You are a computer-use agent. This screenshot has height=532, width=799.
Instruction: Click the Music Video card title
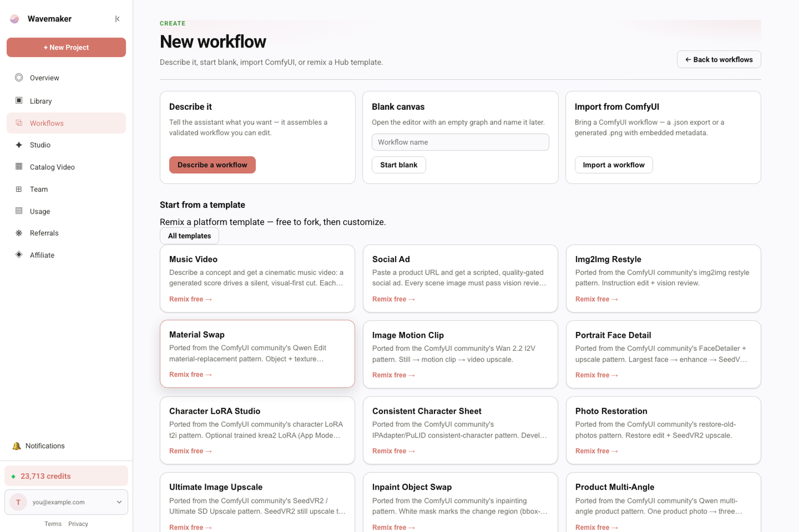point(193,259)
